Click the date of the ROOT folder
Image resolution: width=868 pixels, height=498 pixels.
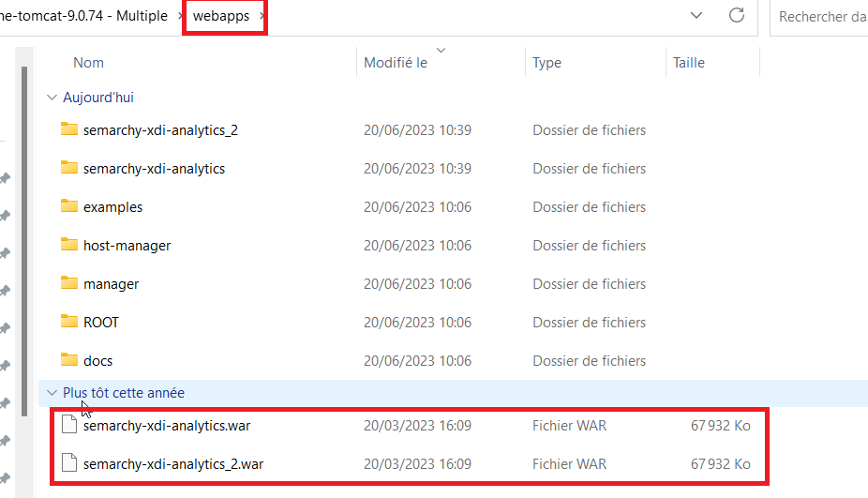(417, 323)
